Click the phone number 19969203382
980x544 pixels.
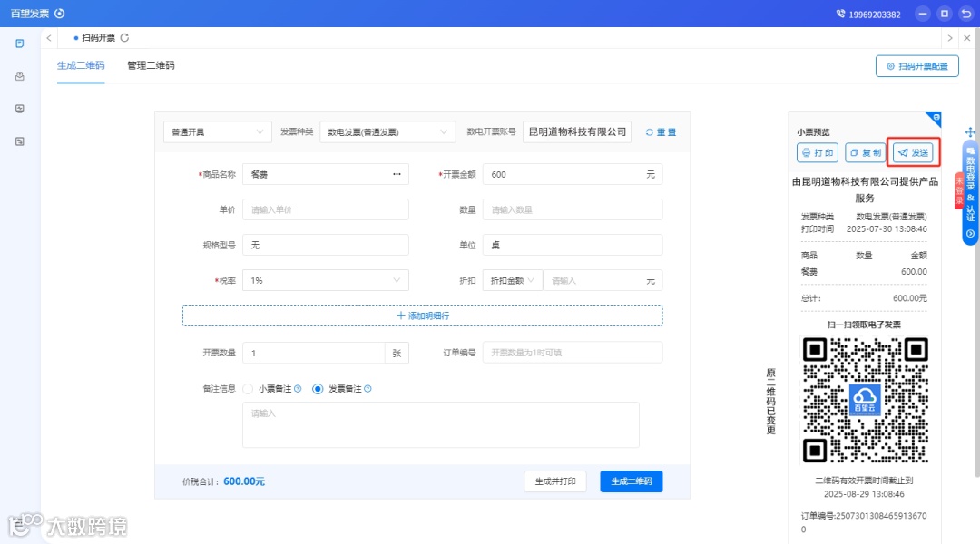point(875,15)
